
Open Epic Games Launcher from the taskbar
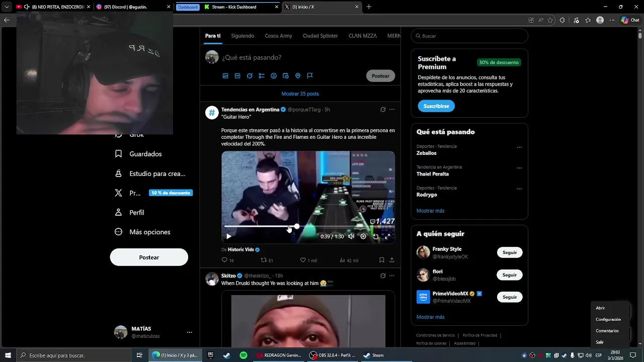tap(211, 355)
